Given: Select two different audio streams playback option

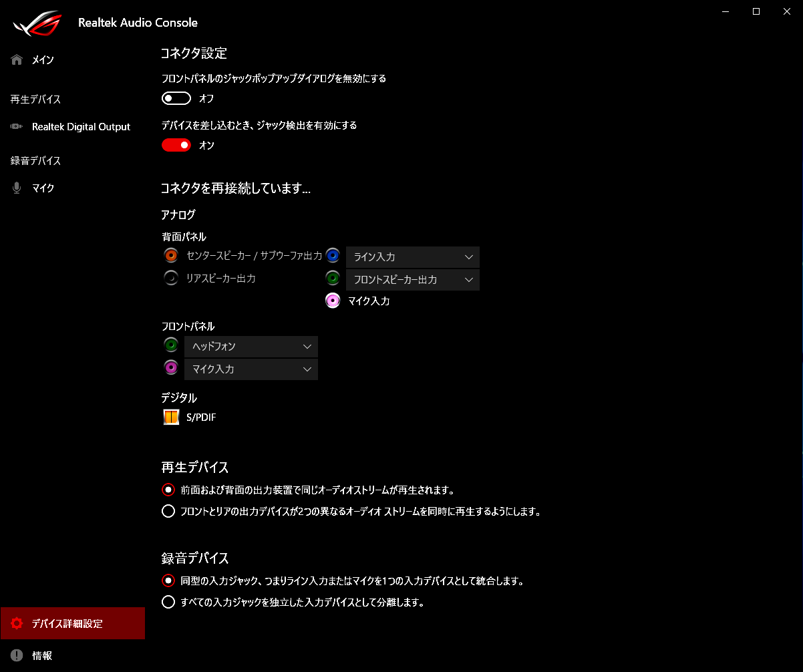Looking at the screenshot, I should tap(168, 512).
